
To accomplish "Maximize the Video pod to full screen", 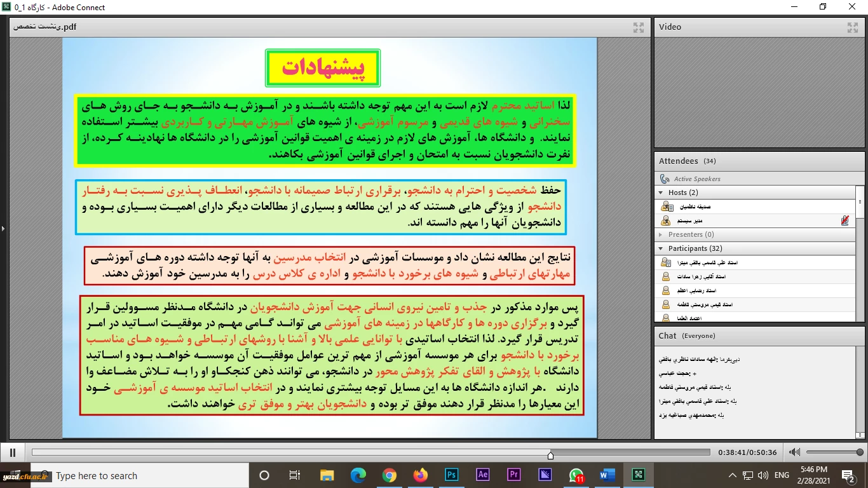I will point(853,27).
